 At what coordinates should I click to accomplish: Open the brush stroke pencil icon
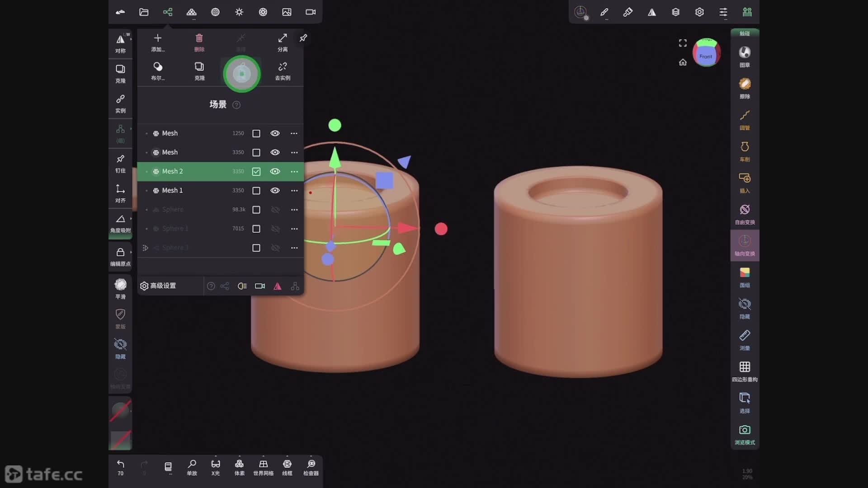pyautogui.click(x=604, y=12)
